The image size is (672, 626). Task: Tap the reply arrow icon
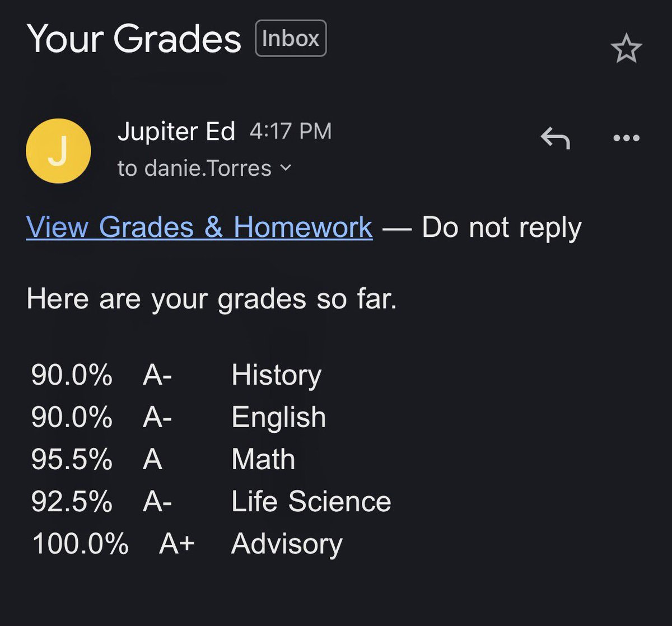pyautogui.click(x=555, y=138)
